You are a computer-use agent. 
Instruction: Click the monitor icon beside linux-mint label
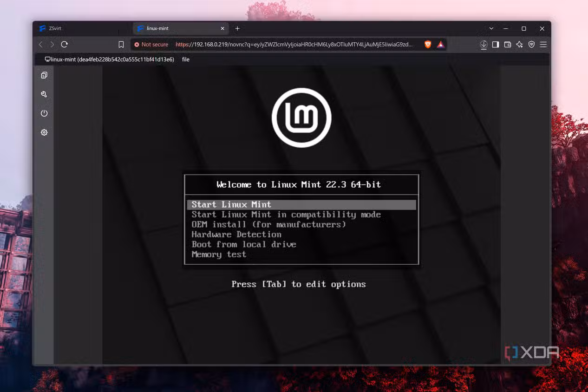[47, 59]
